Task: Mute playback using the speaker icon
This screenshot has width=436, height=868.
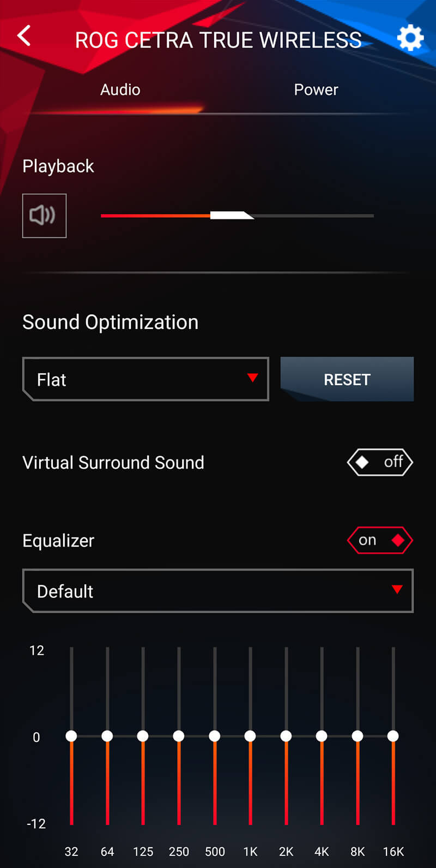Action: point(44,215)
